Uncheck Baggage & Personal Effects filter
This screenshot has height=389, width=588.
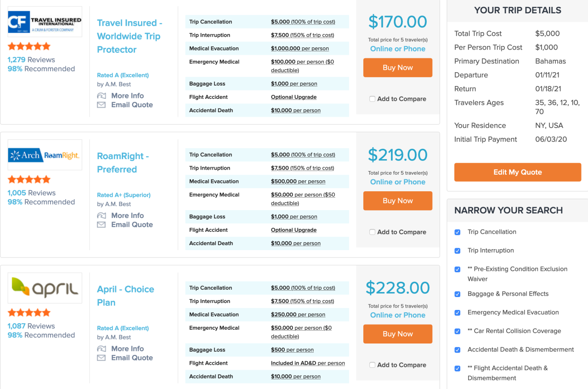pyautogui.click(x=457, y=294)
